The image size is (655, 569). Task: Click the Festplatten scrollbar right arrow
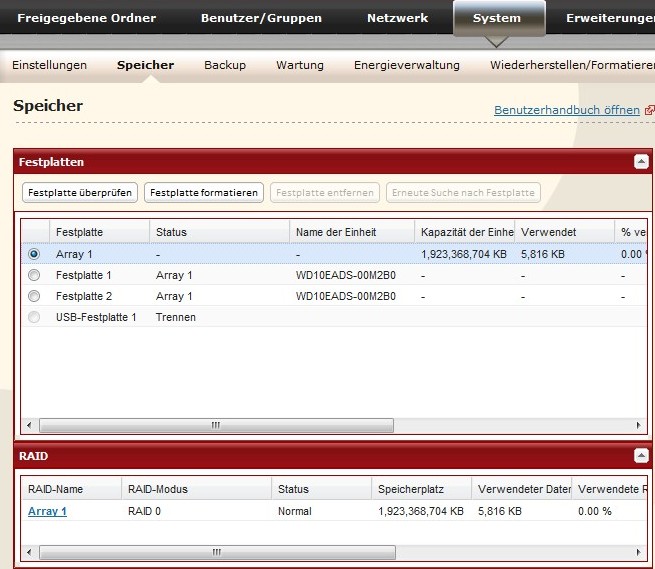[638, 425]
